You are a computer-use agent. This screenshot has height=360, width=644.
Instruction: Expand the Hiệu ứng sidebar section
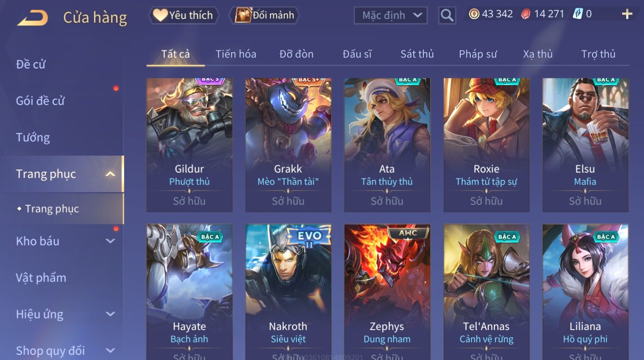coord(110,314)
